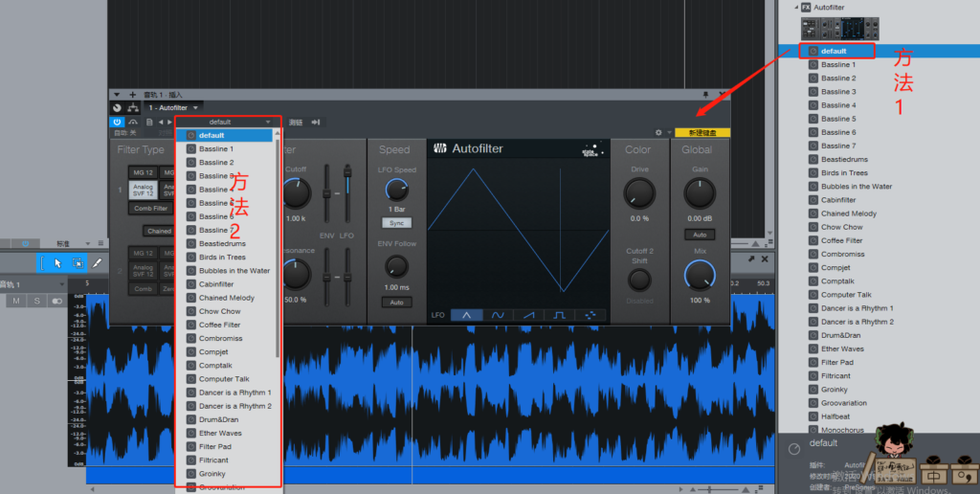Expand the plugin title bar triangle menu
The image size is (980, 494).
pos(117,95)
